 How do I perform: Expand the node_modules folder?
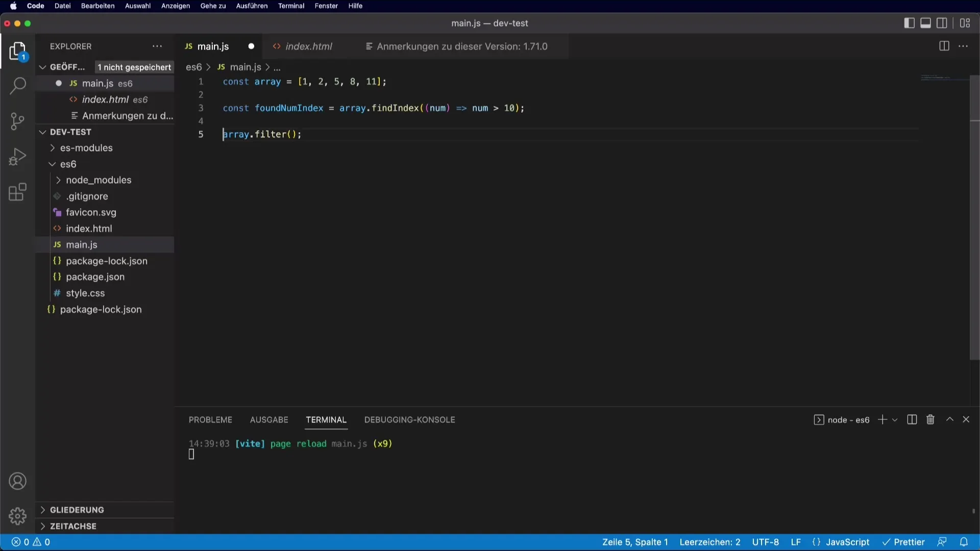click(58, 180)
